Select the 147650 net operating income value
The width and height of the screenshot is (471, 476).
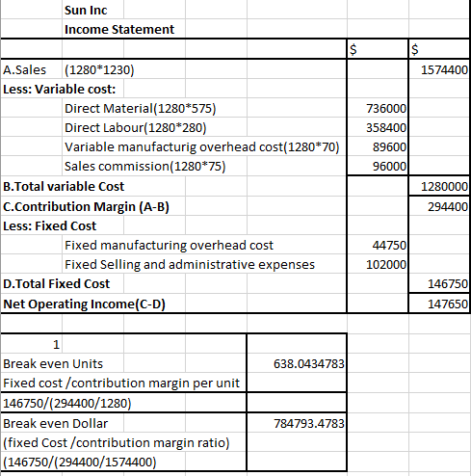pos(447,304)
